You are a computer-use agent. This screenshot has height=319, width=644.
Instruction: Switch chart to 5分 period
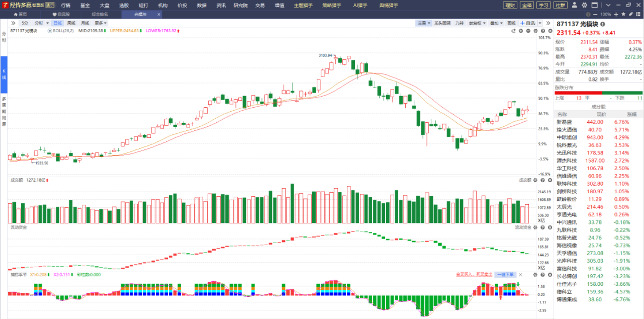25,23
